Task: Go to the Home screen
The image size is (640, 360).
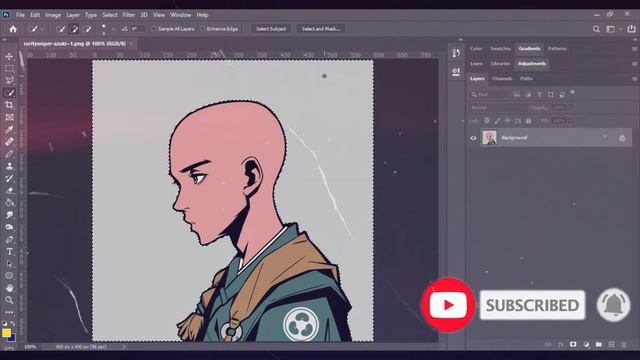Action: 13,29
